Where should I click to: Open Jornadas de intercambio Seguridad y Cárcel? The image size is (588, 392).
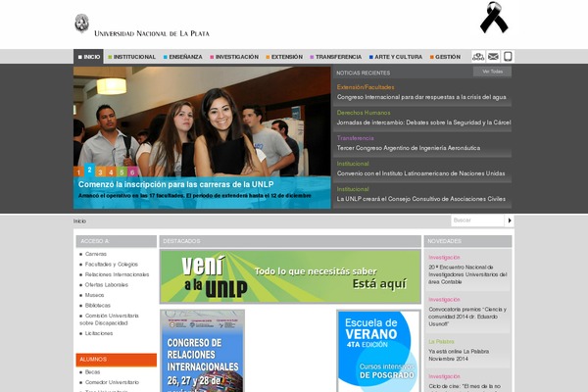423,122
